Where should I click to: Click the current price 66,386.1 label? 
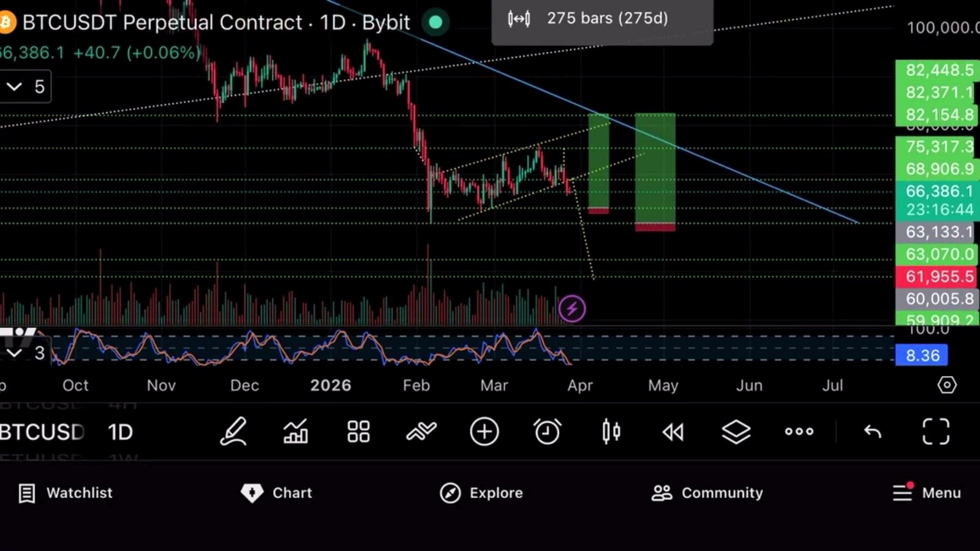[x=938, y=200]
